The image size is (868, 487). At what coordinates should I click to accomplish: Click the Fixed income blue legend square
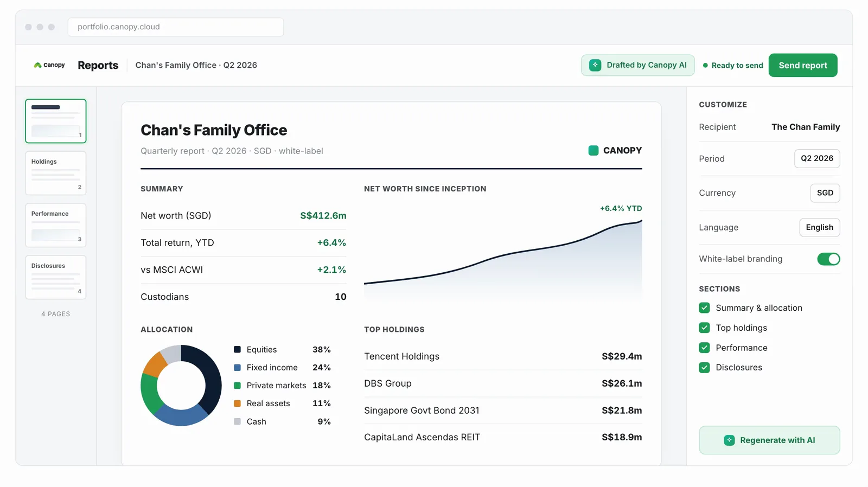(x=237, y=368)
